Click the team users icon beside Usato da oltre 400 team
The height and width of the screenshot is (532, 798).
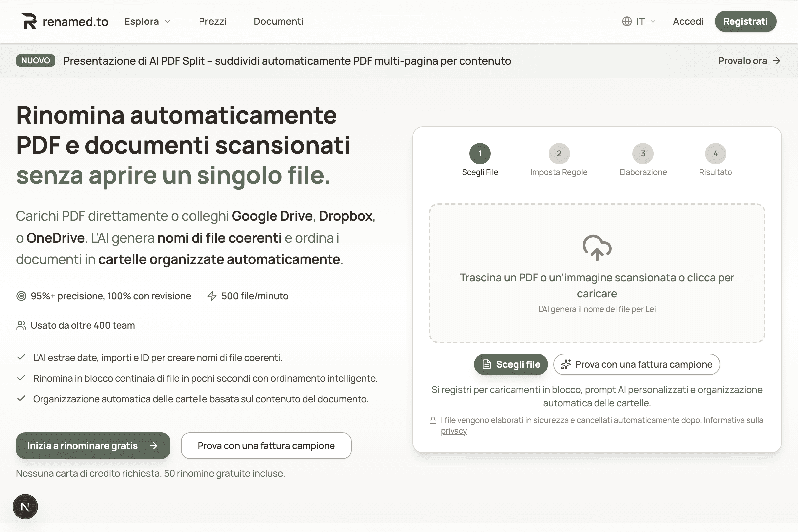(x=21, y=325)
